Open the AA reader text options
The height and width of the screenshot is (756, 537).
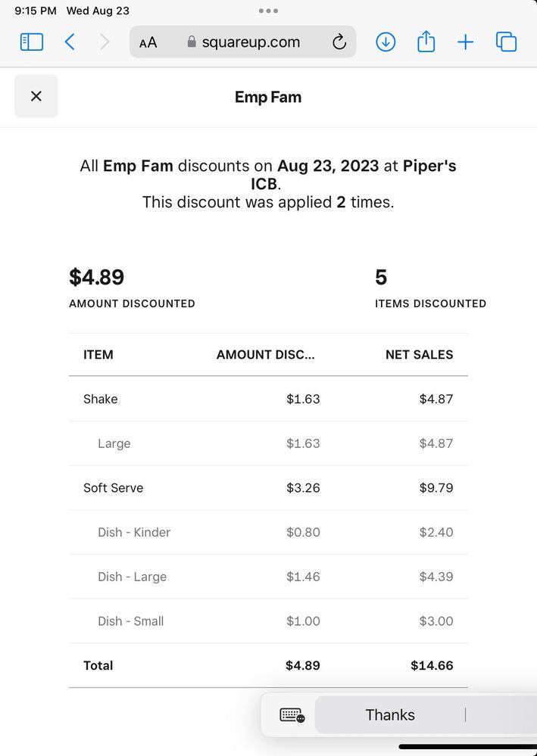coord(148,42)
